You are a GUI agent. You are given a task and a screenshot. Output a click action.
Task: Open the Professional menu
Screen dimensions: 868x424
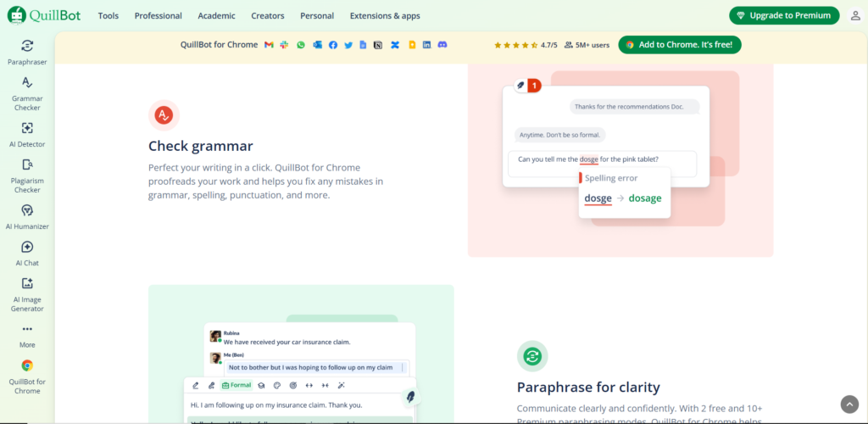158,16
